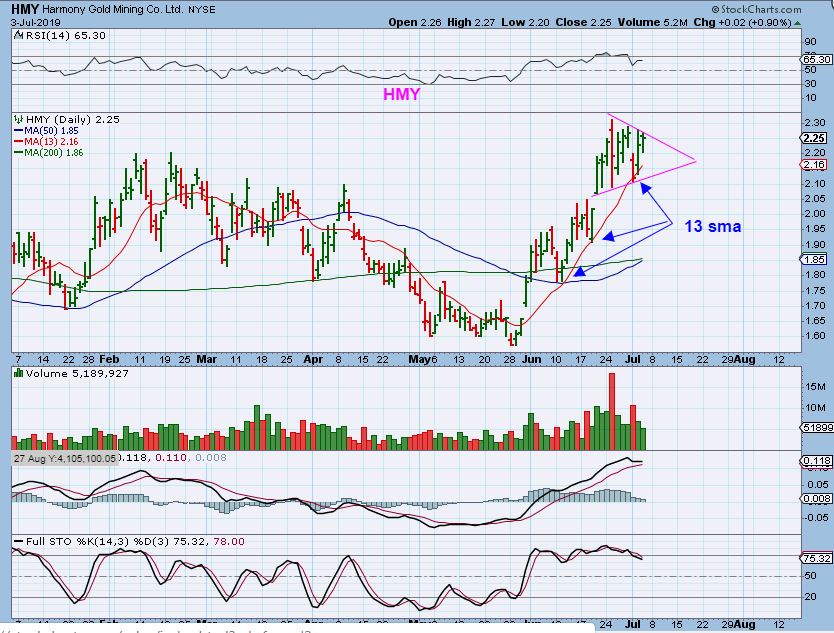Click the 0.118 MACD value tag on axis
This screenshot has width=834, height=633.
pos(817,461)
